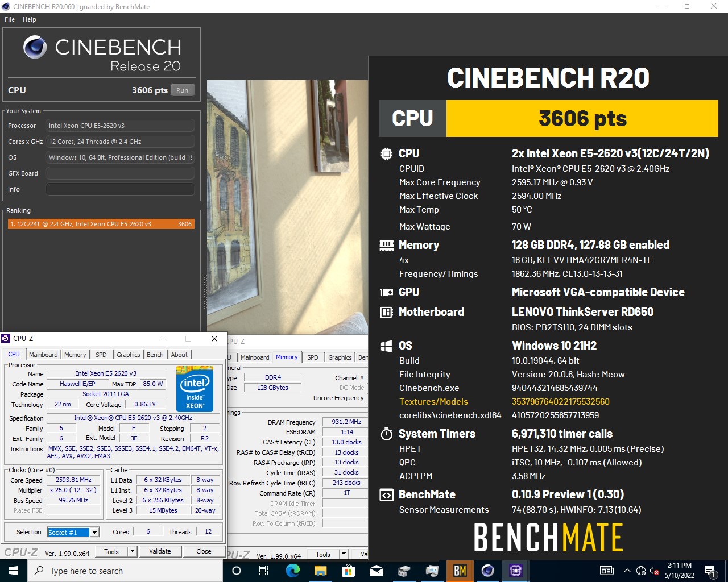
Task: Click the BenchMate code brackets icon
Action: [x=386, y=494]
